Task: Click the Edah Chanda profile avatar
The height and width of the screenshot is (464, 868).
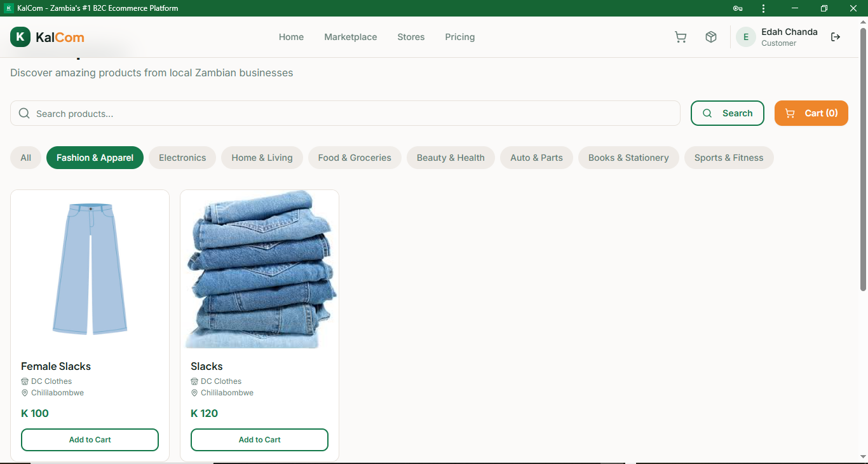Action: tap(746, 38)
